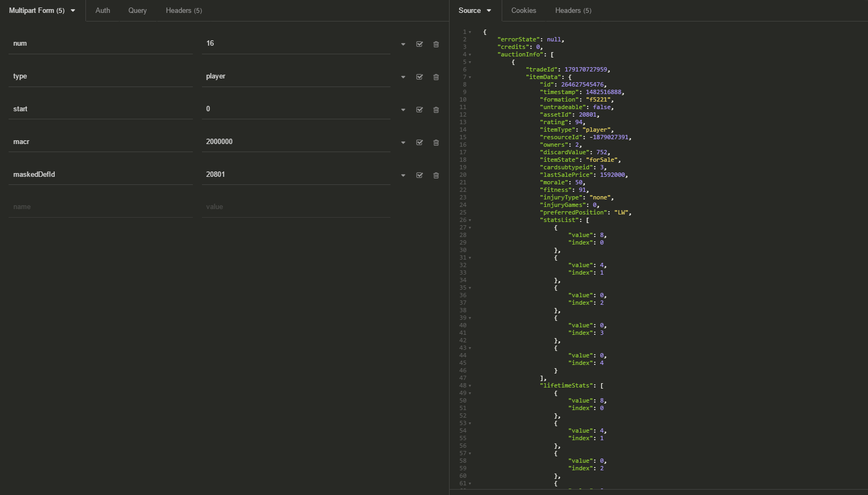Fold JSON at line 4 auctionInfo arrow
The height and width of the screenshot is (495, 868).
pyautogui.click(x=470, y=55)
